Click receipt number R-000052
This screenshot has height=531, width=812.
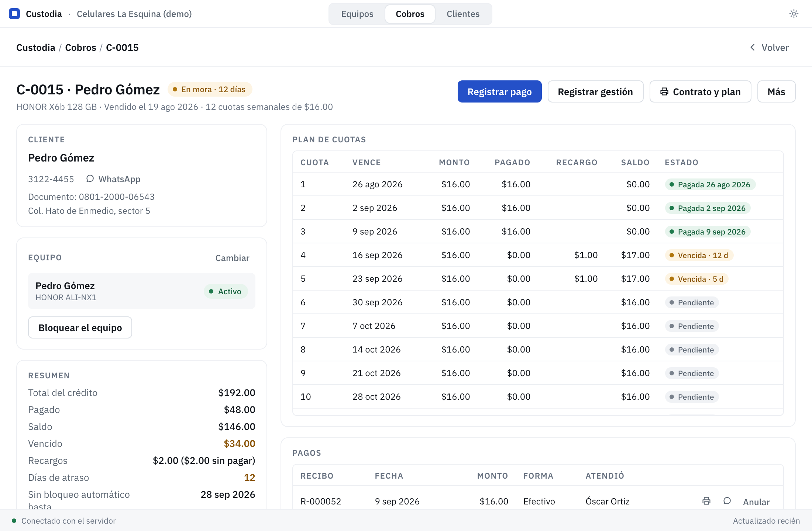pos(321,501)
